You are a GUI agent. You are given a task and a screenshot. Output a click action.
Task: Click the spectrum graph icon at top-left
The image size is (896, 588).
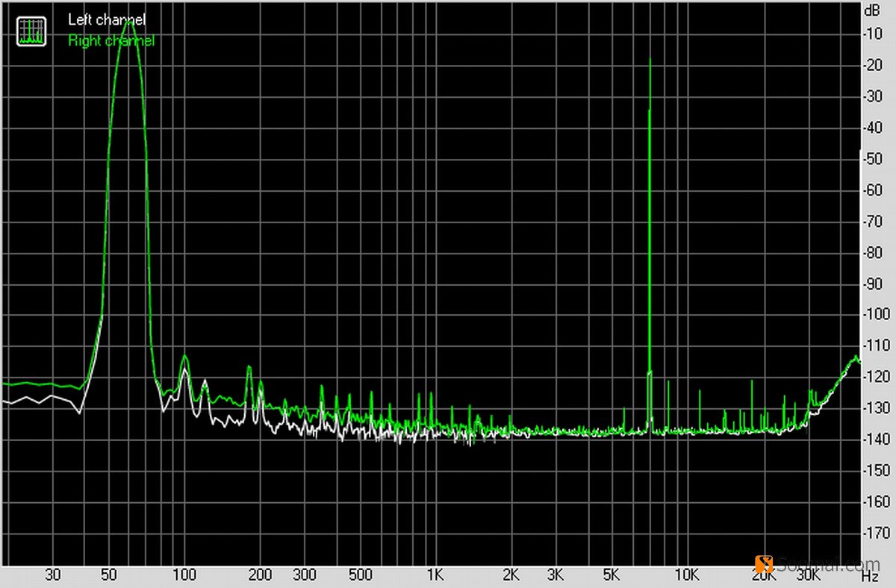coord(32,30)
